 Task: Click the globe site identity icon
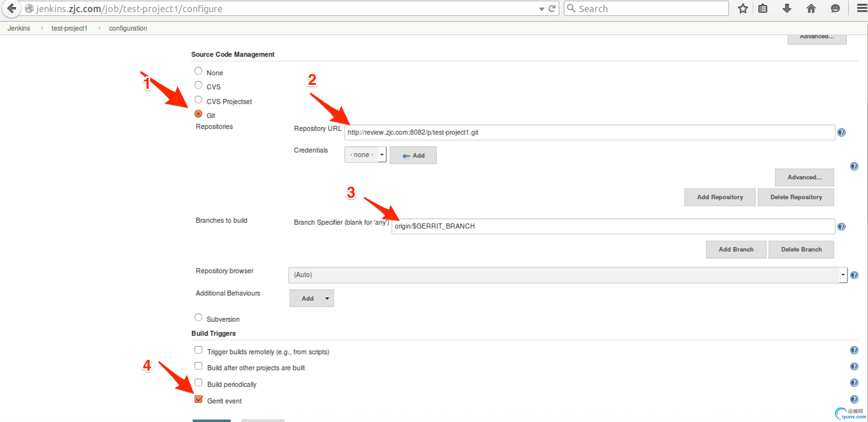click(29, 8)
